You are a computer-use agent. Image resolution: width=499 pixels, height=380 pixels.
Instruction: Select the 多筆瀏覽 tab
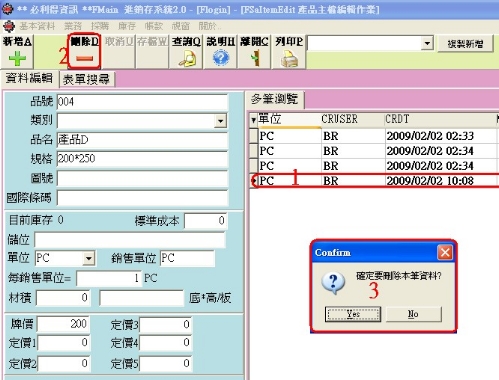coord(274,99)
